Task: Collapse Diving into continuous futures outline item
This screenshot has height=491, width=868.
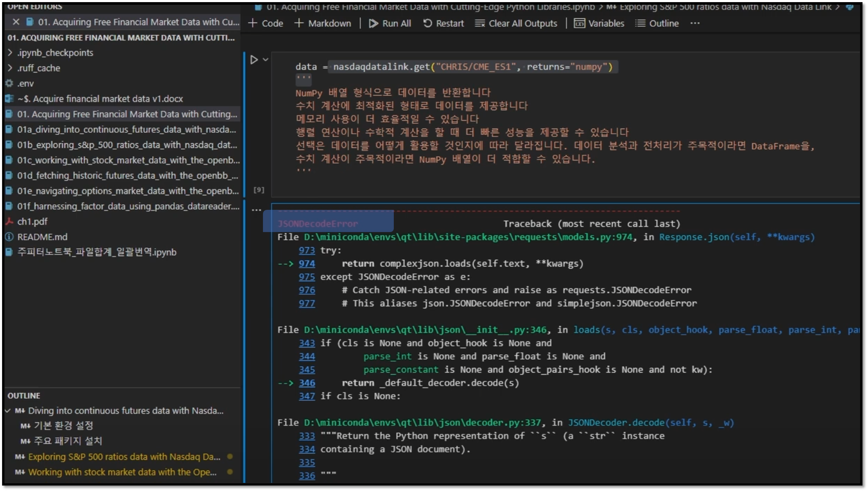Action: 8,411
